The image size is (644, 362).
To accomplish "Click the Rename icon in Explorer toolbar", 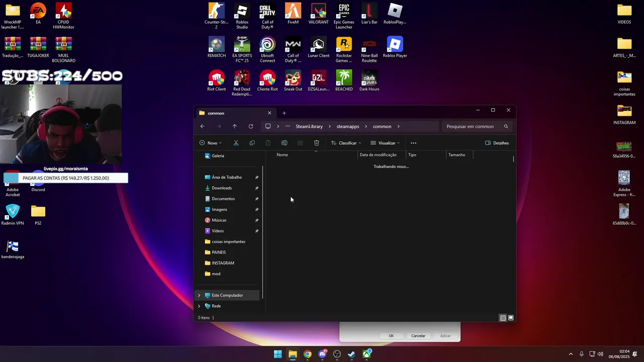I will pos(284,143).
